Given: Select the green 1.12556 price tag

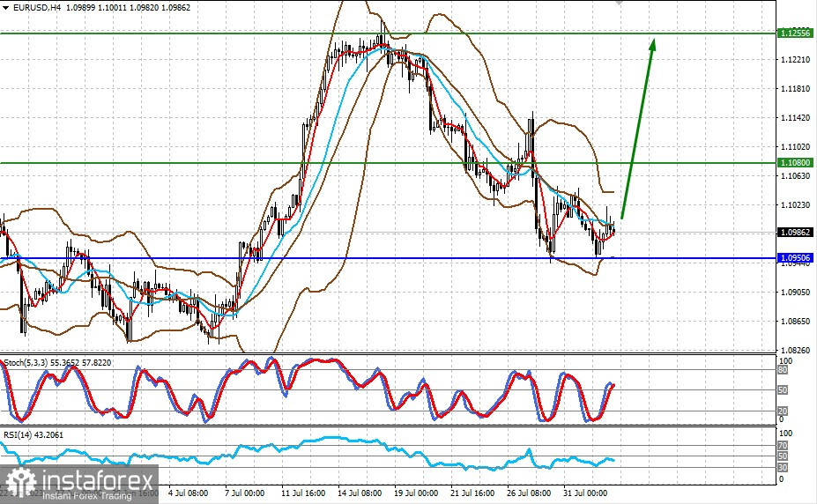Looking at the screenshot, I should point(795,33).
